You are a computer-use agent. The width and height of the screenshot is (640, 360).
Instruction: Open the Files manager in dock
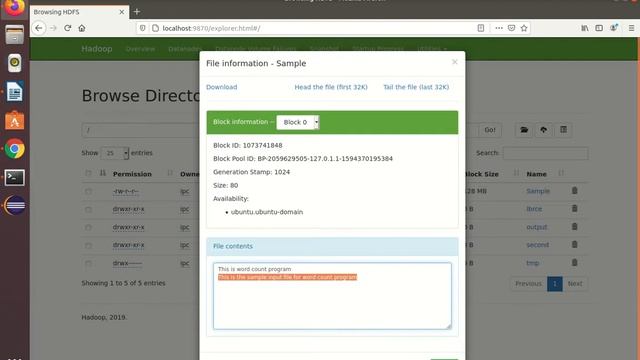point(14,35)
